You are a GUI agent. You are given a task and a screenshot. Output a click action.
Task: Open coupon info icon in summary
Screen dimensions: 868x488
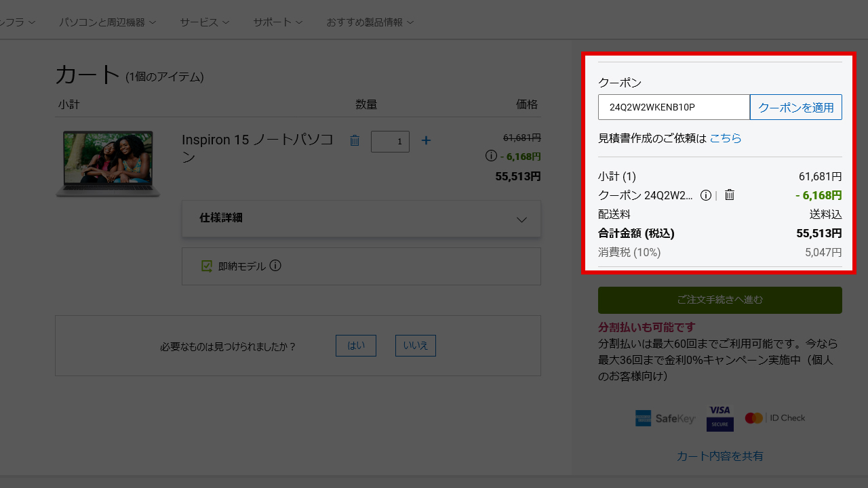pyautogui.click(x=706, y=195)
